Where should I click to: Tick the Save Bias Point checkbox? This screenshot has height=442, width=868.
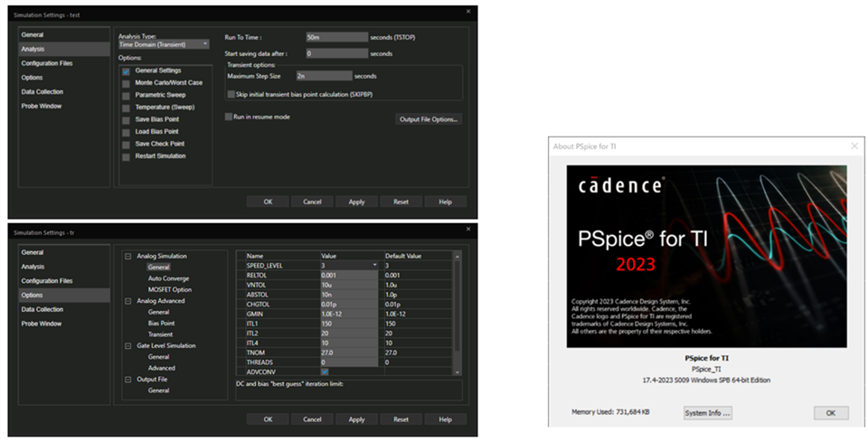tap(127, 120)
